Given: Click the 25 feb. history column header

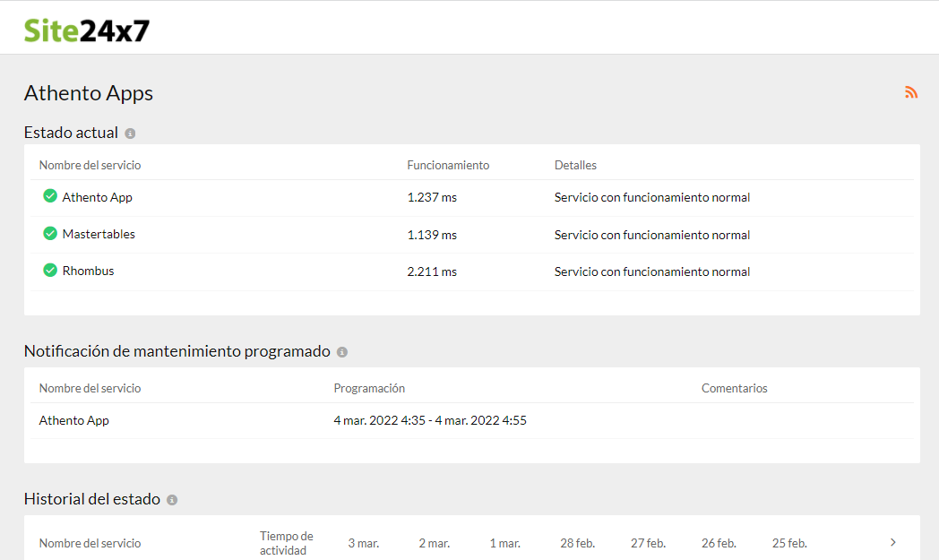Looking at the screenshot, I should (789, 543).
